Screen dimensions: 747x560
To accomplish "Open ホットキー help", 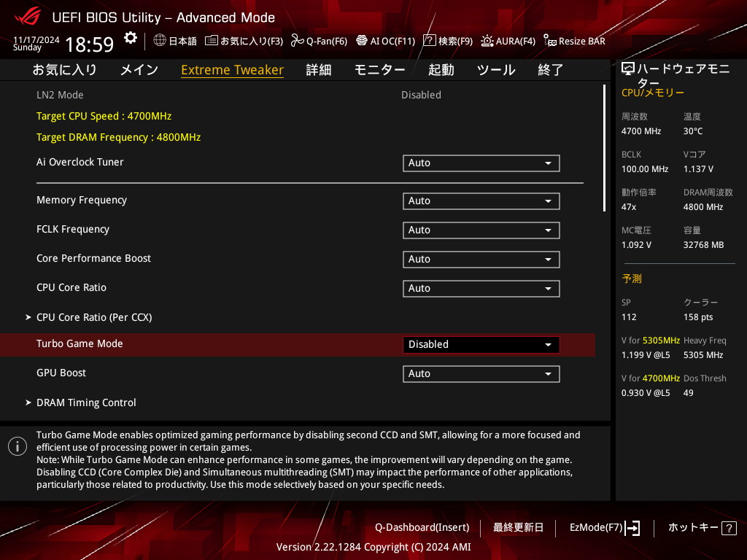I will pos(693,528).
